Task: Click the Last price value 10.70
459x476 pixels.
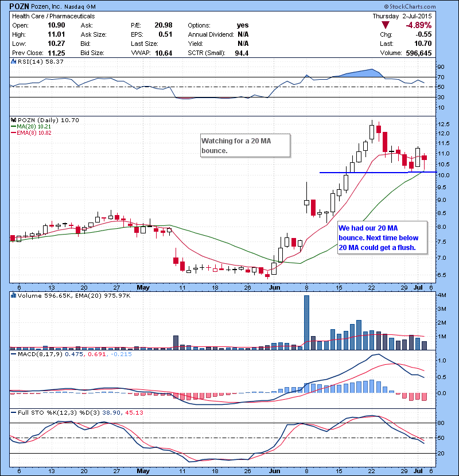Action: coord(423,44)
